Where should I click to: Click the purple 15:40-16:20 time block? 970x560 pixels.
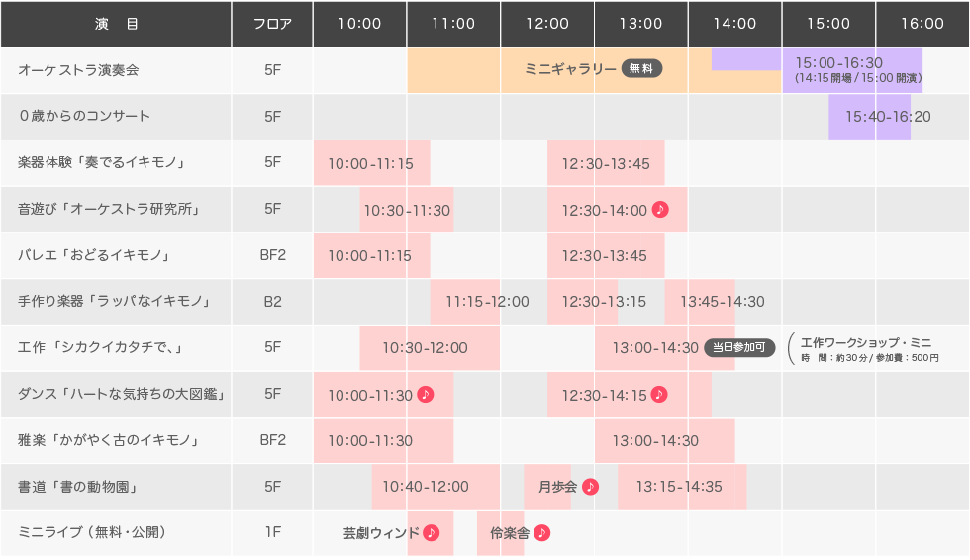coord(887,117)
